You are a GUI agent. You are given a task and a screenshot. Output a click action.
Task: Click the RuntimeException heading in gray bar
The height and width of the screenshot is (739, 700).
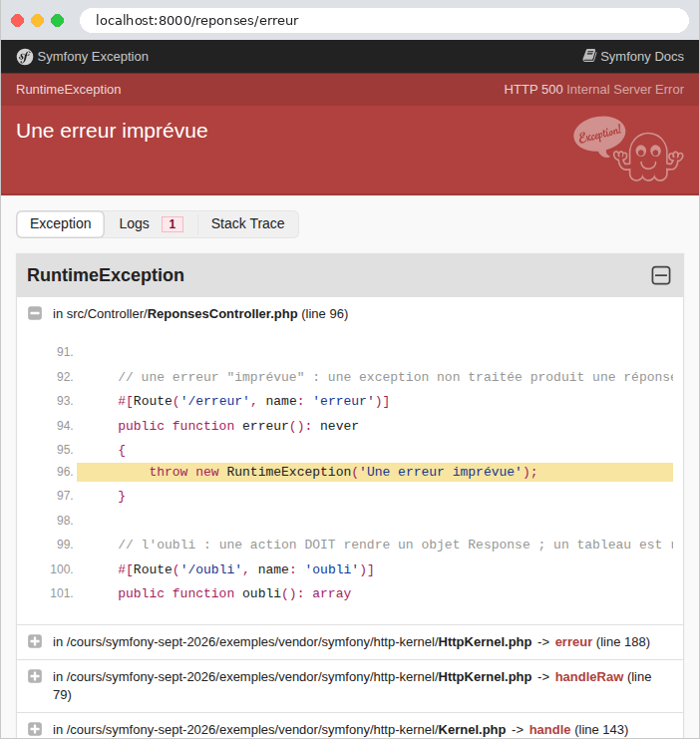point(106,275)
